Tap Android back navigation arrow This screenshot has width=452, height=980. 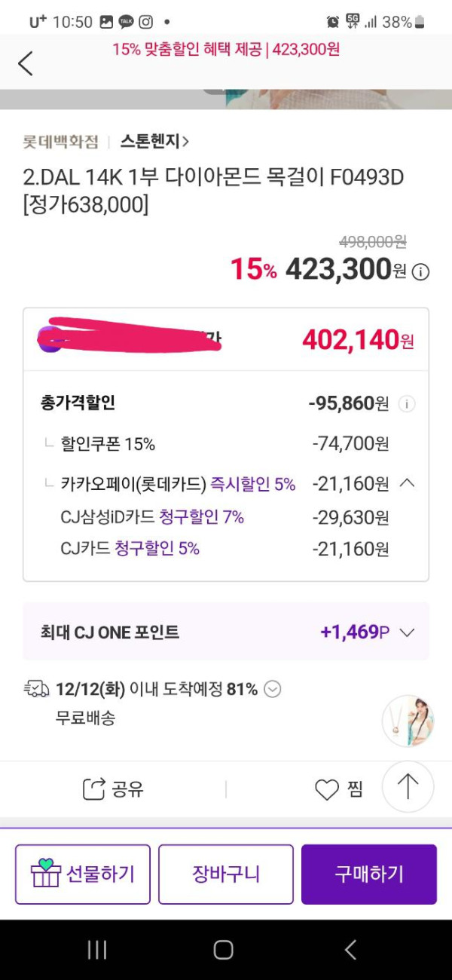tap(350, 950)
